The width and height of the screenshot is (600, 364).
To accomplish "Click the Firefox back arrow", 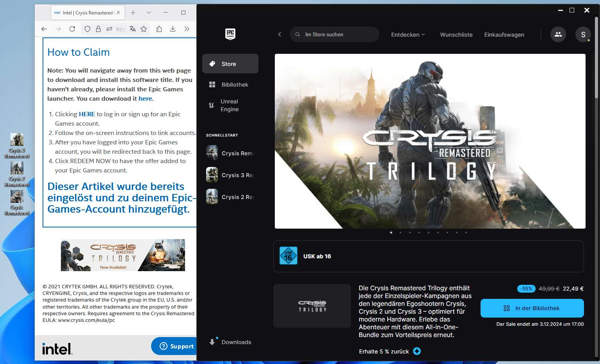I will [x=44, y=29].
